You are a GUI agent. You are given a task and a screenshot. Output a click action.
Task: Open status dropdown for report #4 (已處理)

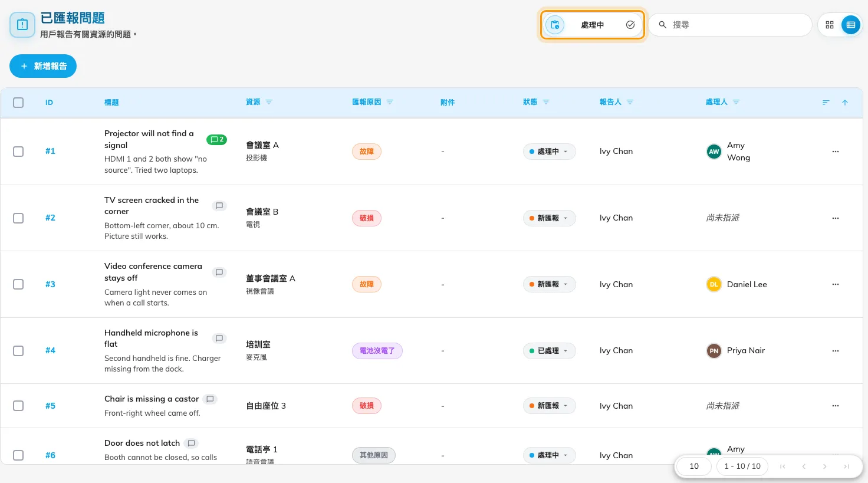coord(549,351)
